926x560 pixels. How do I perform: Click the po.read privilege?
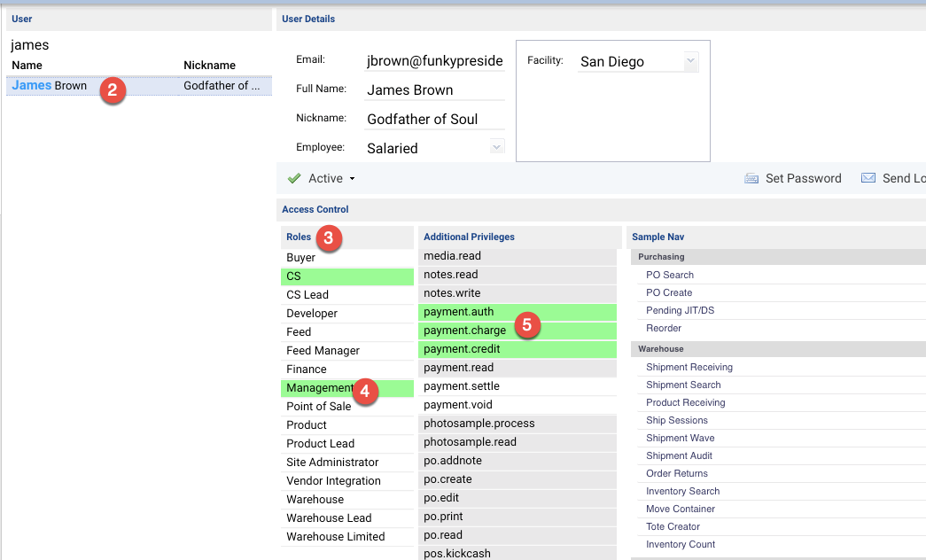[517, 535]
